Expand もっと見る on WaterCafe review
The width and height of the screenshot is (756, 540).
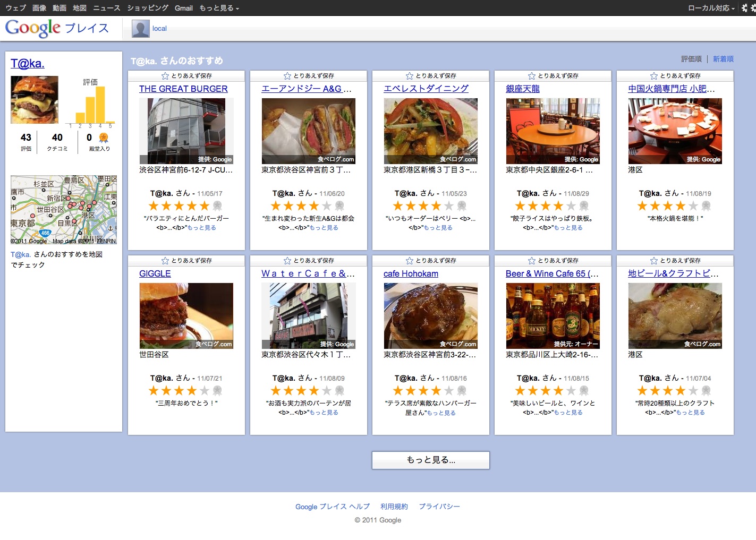click(x=324, y=413)
